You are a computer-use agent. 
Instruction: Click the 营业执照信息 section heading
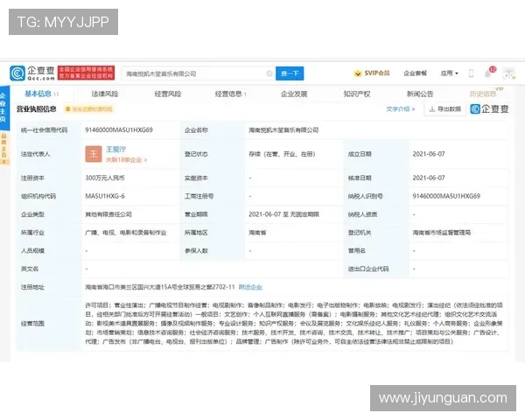37,108
